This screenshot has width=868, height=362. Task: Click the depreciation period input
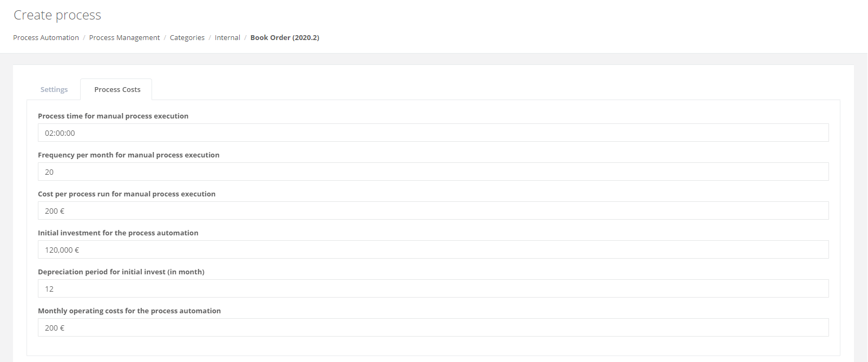click(x=433, y=289)
